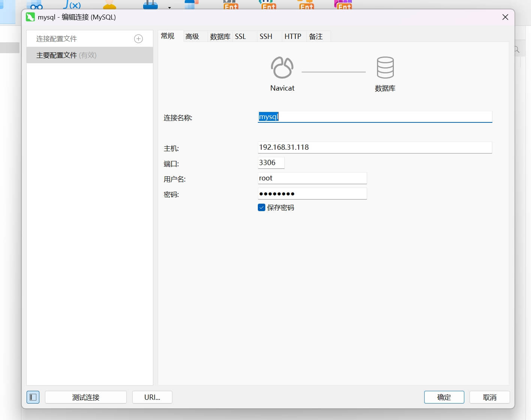Open the dropdown arrow in the main toolbar

click(x=169, y=7)
